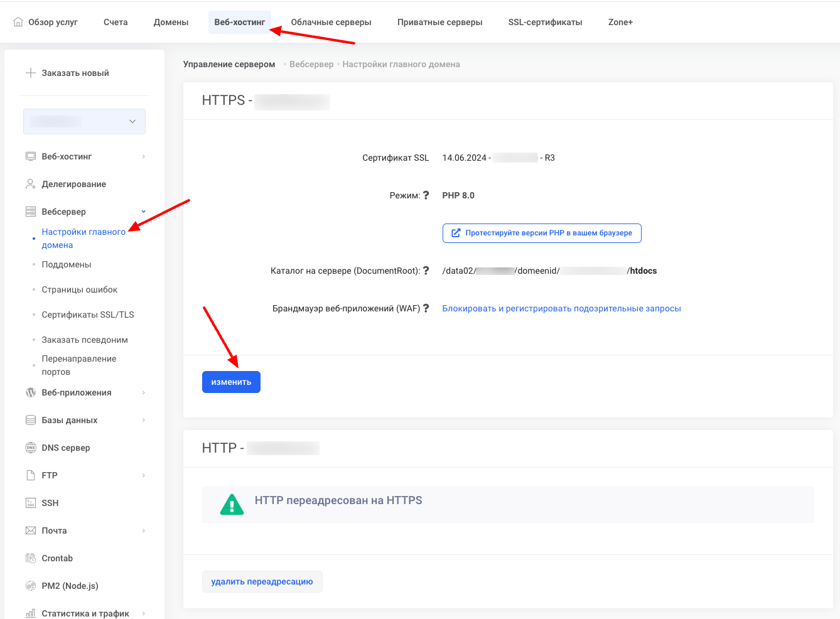
Task: Open the SSL-сертификаты top tab
Action: click(545, 22)
